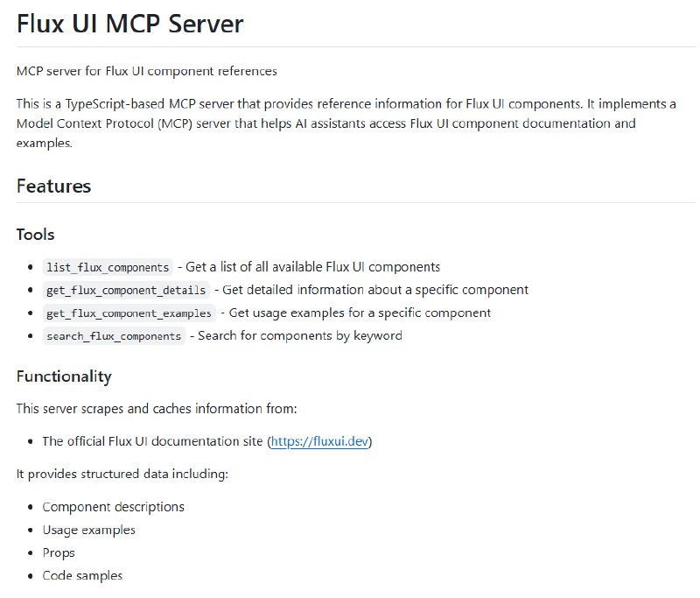700x598 pixels.
Task: Click the "Features" section heading
Action: (54, 186)
